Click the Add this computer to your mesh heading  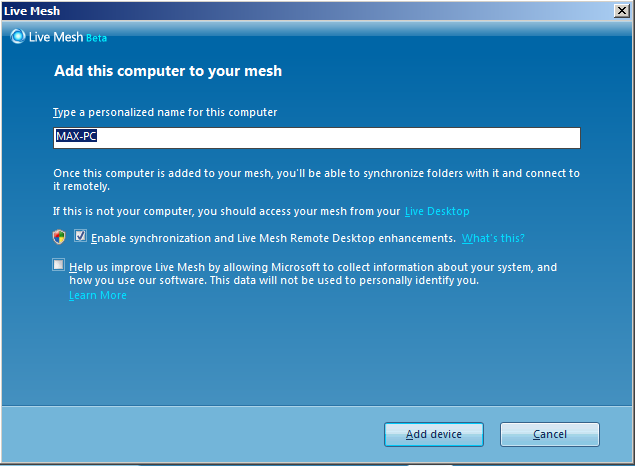pos(168,71)
